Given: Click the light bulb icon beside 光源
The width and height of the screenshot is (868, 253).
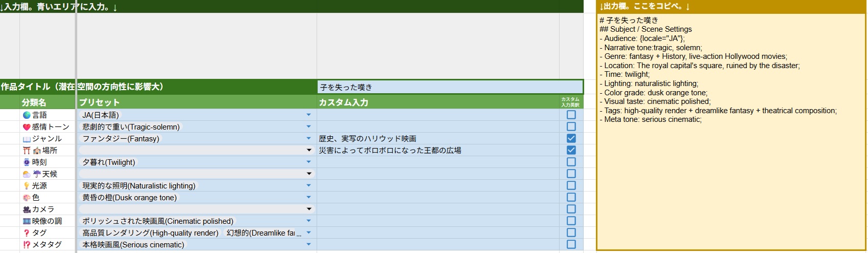Looking at the screenshot, I should pos(27,186).
